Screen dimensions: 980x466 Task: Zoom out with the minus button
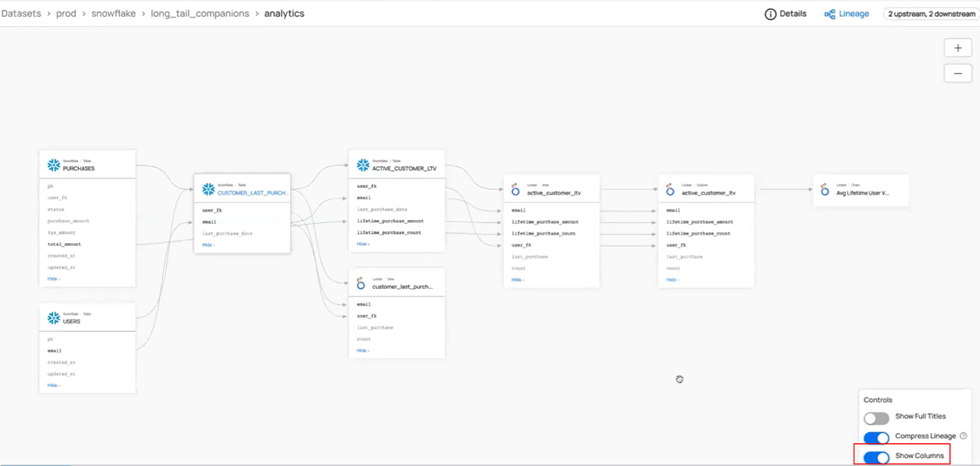958,74
